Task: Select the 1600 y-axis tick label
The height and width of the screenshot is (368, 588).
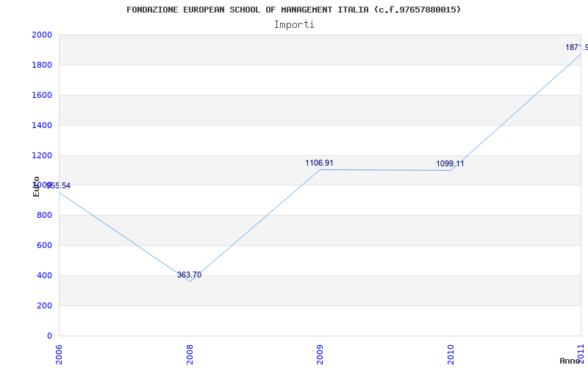Action: [x=42, y=95]
